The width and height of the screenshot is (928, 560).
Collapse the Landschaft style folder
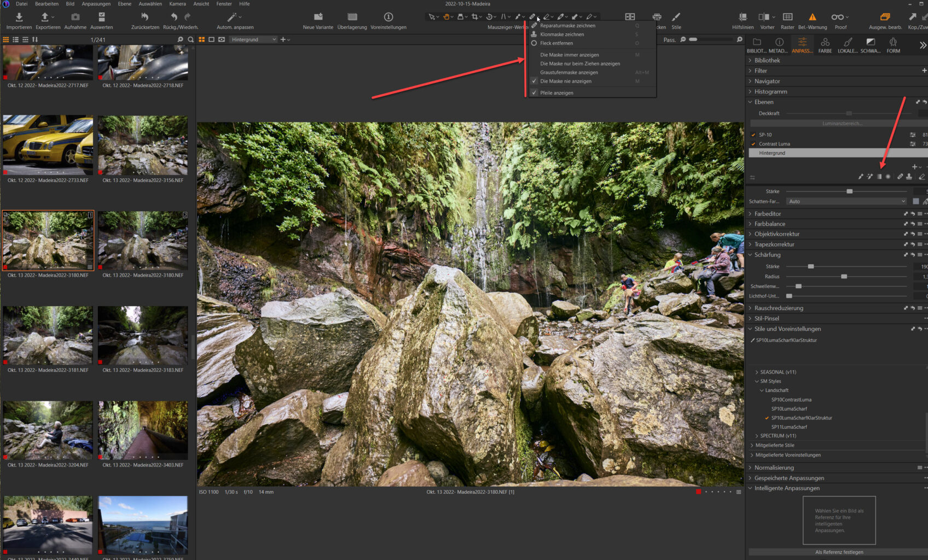tap(761, 390)
